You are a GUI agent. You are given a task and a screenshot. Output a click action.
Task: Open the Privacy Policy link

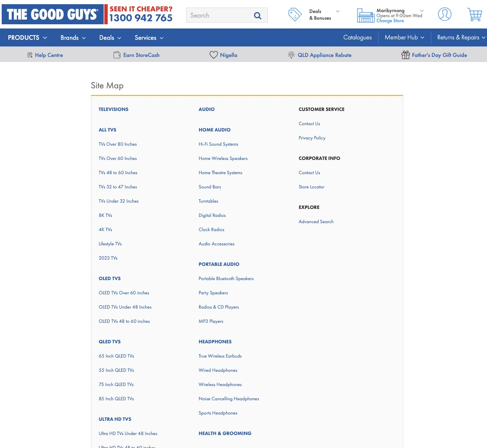(312, 138)
